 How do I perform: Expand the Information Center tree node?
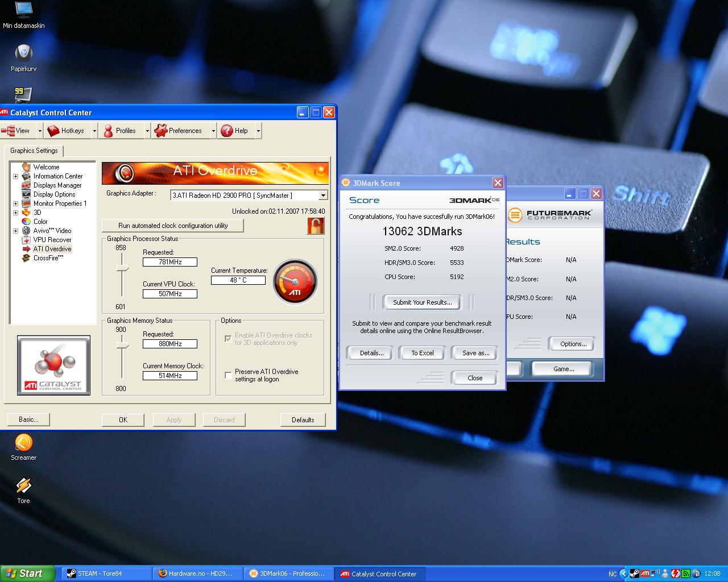[x=15, y=176]
